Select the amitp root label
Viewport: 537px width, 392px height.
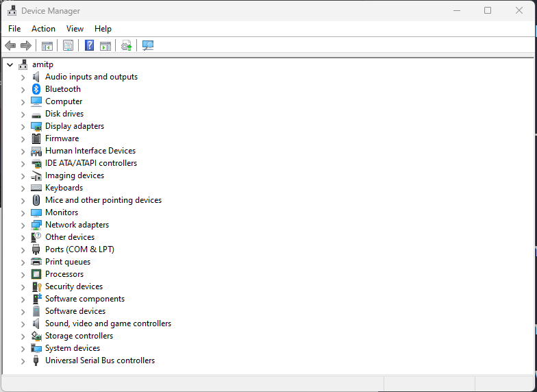tap(42, 64)
